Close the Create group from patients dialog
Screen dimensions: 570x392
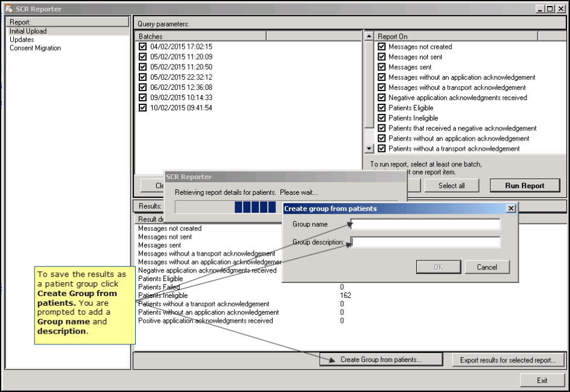[510, 209]
